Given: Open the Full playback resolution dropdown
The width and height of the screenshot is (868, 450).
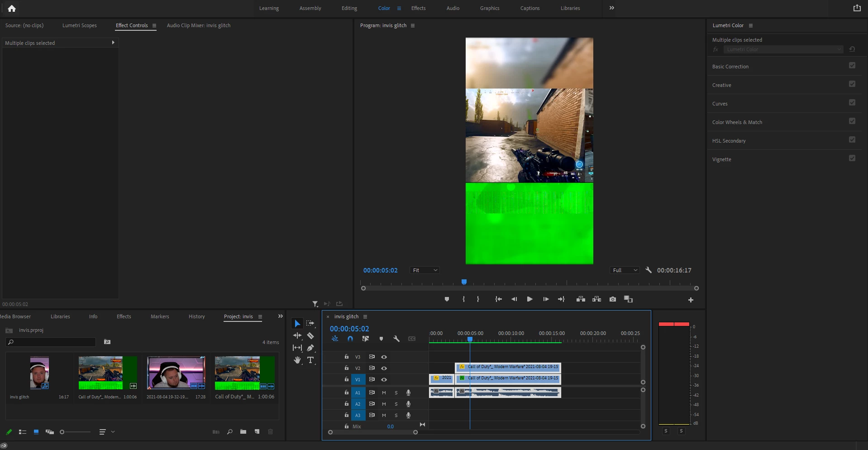Looking at the screenshot, I should pos(625,270).
